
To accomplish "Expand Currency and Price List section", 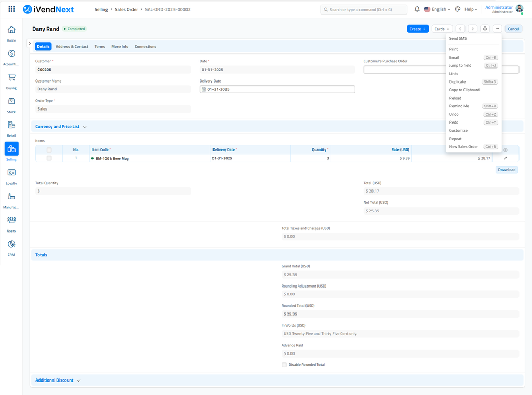I will point(61,127).
